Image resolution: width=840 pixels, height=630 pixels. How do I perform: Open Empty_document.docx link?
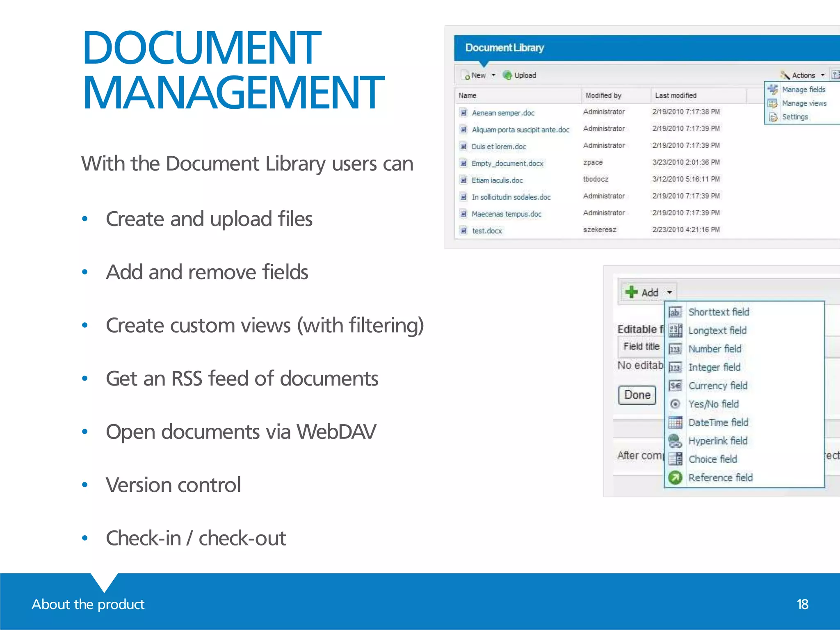[x=507, y=163]
